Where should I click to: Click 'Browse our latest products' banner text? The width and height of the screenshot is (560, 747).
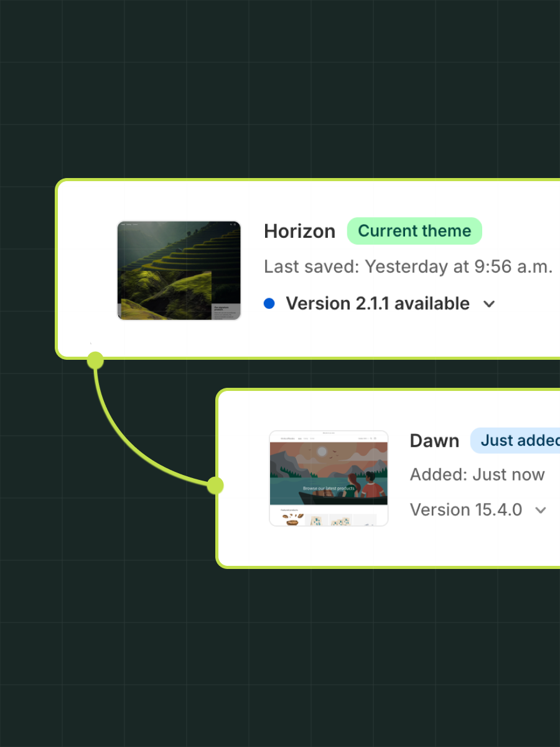point(329,489)
